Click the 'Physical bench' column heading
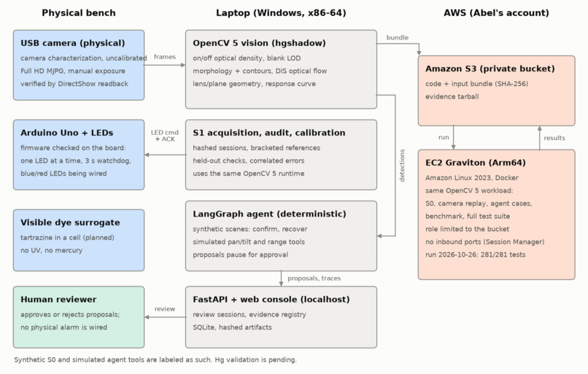The height and width of the screenshot is (374, 588). point(79,12)
